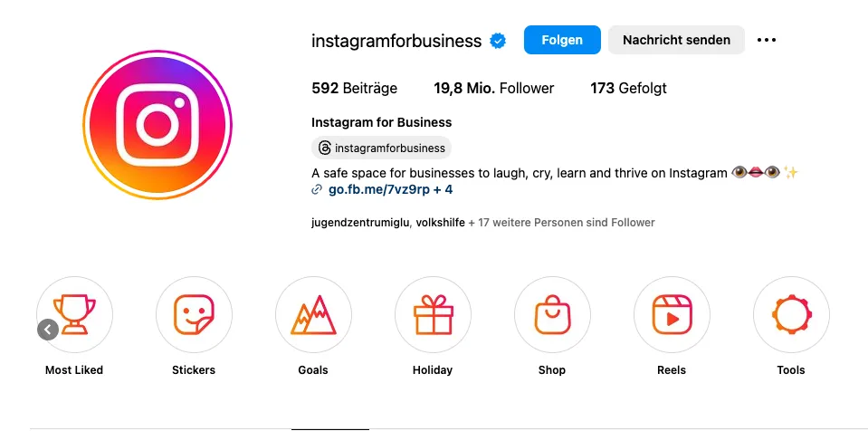
Task: Open the Holiday gift box highlight
Action: [x=433, y=315]
